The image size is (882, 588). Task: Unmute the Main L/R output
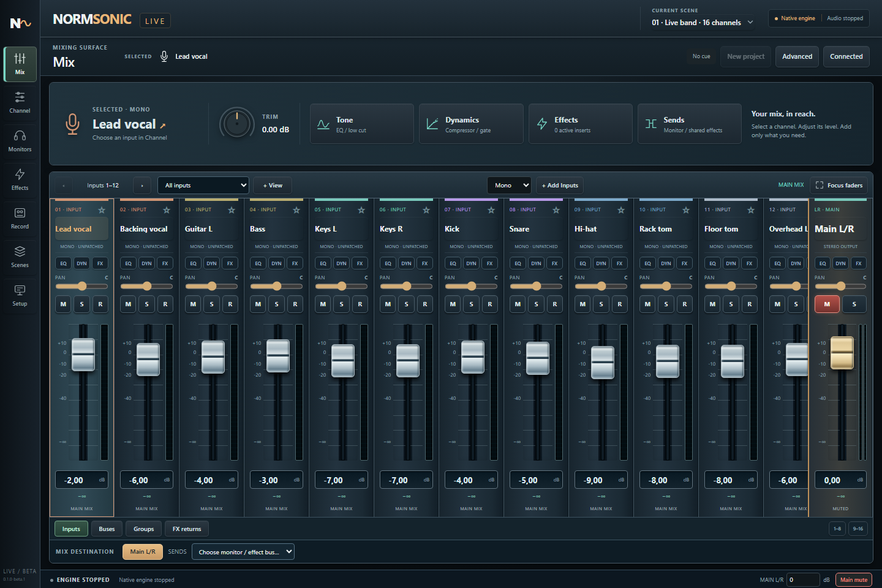tap(827, 304)
